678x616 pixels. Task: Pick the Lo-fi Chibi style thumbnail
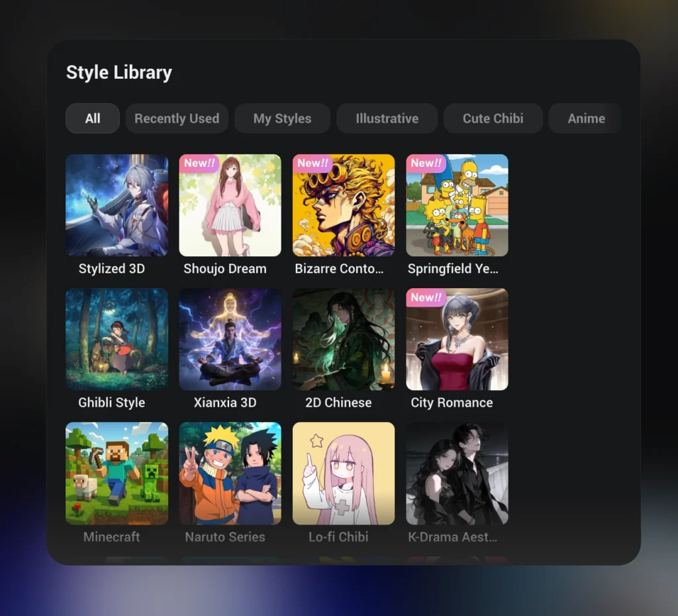coord(344,473)
